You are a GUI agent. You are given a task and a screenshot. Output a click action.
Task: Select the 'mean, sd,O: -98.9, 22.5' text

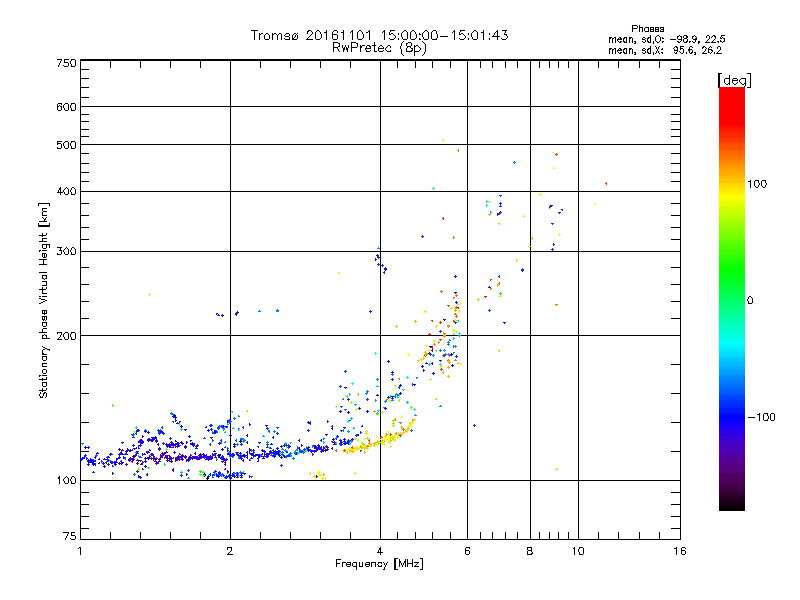pyautogui.click(x=666, y=39)
